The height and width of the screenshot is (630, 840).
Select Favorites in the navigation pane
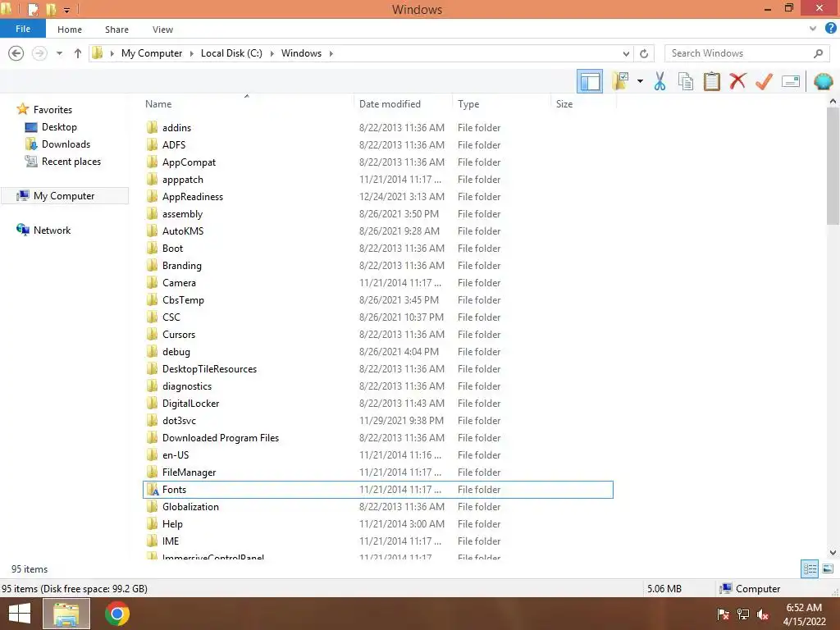click(x=52, y=109)
